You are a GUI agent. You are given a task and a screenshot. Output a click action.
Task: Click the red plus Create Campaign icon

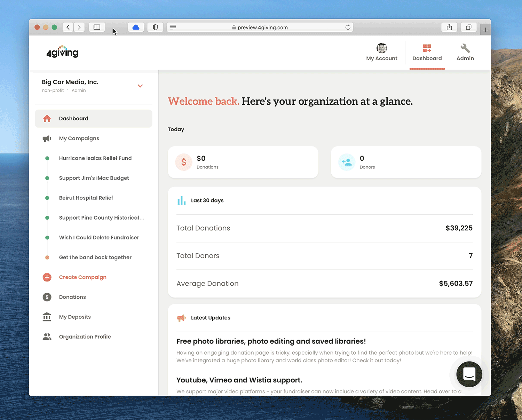click(x=47, y=277)
